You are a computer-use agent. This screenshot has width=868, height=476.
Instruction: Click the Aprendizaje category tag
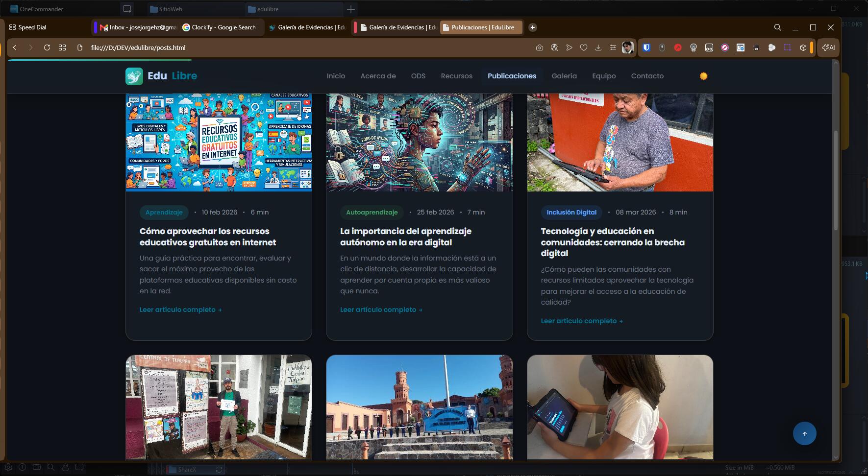[164, 212]
